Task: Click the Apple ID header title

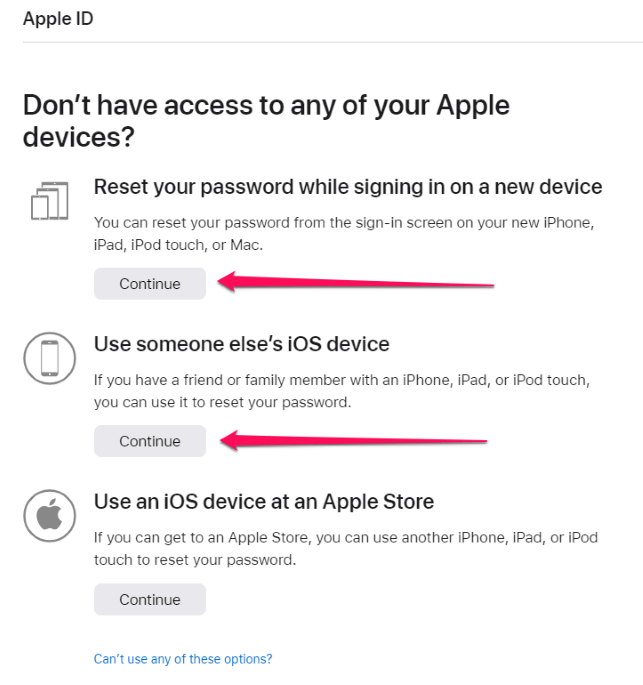Action: 58,19
